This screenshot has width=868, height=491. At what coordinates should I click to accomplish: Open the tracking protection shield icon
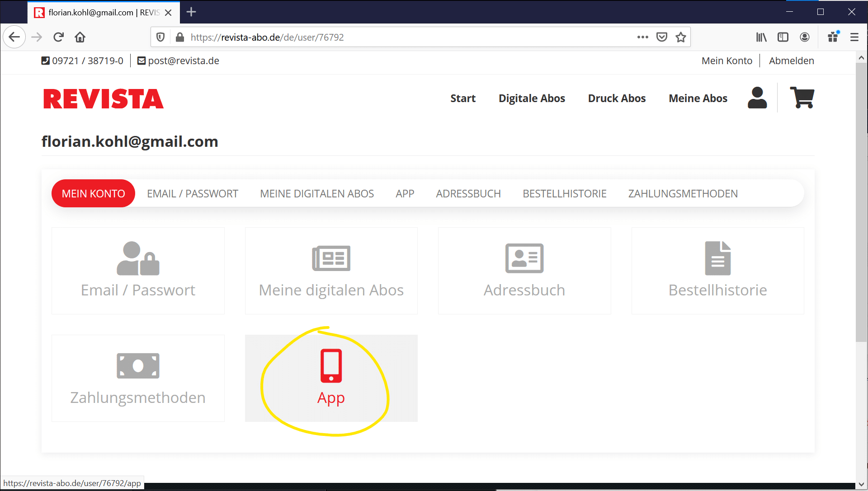160,37
